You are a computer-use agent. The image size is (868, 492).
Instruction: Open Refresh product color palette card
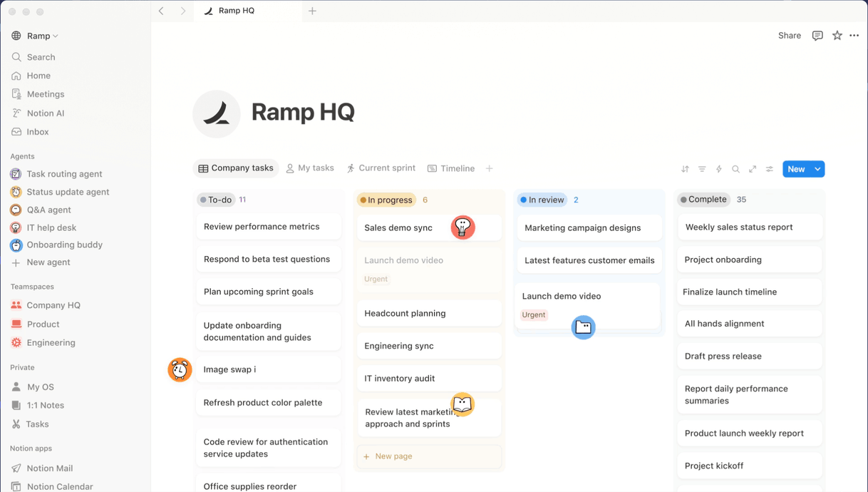pyautogui.click(x=269, y=403)
